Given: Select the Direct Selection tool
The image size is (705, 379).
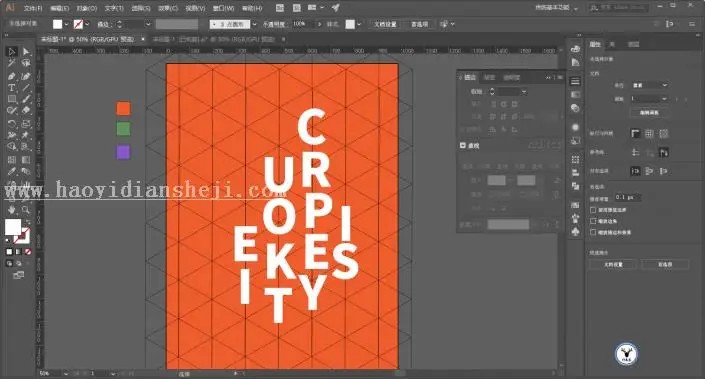Looking at the screenshot, I should (26, 52).
